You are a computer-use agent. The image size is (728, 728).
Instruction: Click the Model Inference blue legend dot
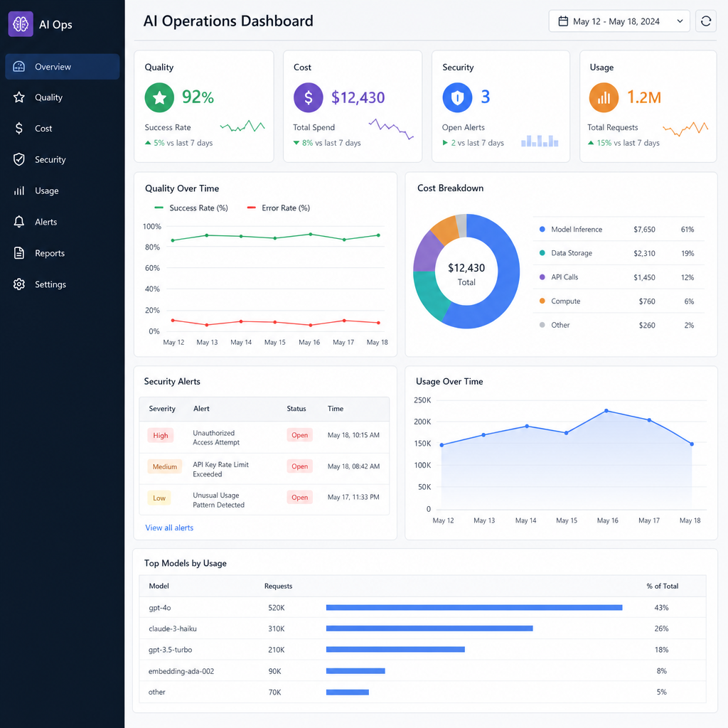pos(542,230)
